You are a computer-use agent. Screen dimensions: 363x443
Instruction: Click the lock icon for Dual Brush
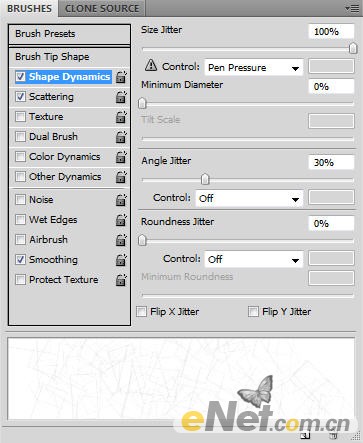click(121, 137)
